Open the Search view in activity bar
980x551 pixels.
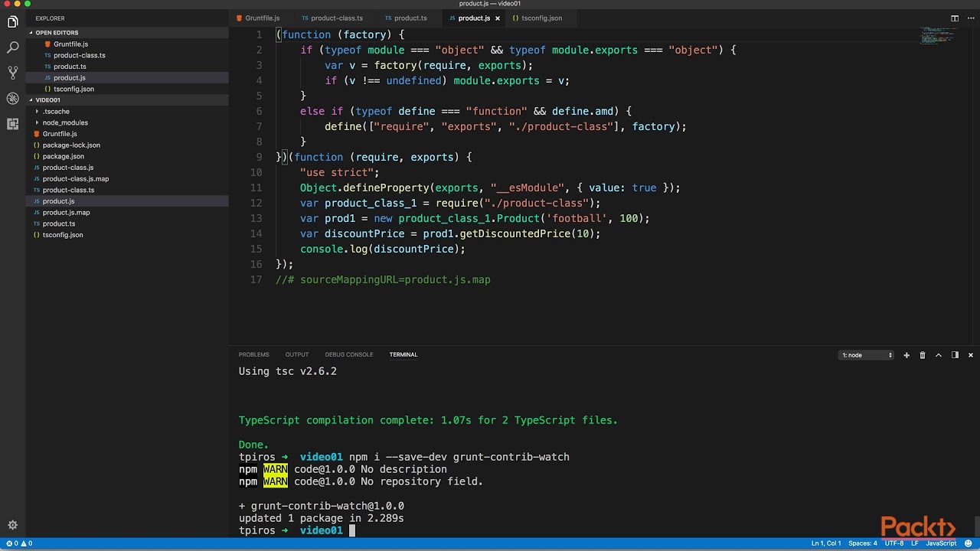coord(12,47)
